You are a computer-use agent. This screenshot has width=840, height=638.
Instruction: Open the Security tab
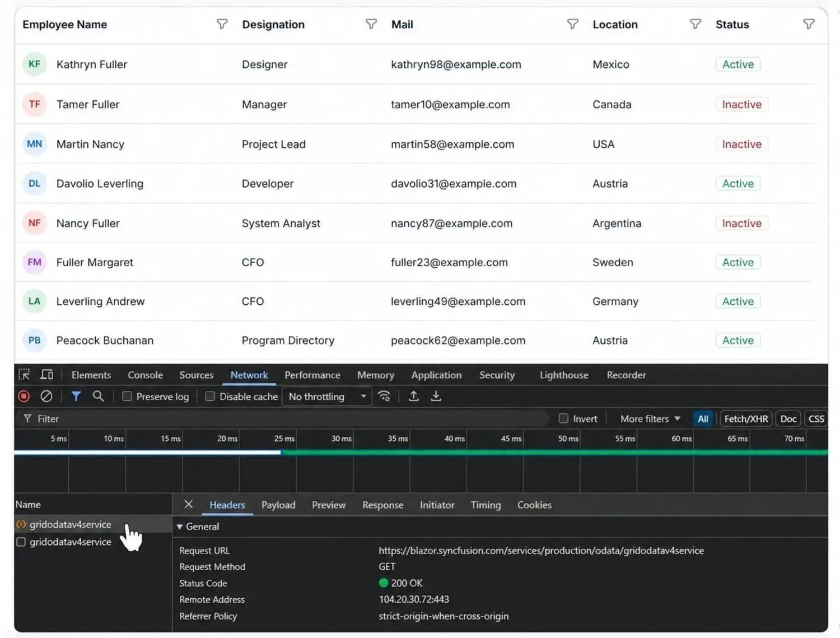click(x=497, y=375)
